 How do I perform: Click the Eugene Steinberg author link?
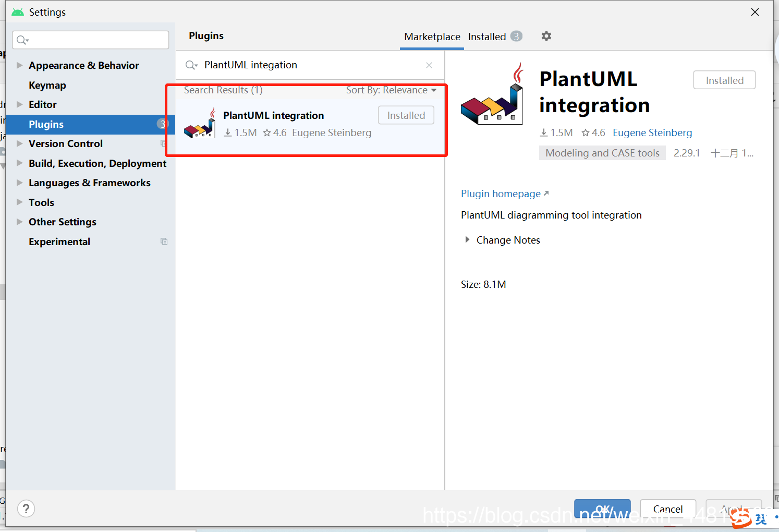point(652,132)
